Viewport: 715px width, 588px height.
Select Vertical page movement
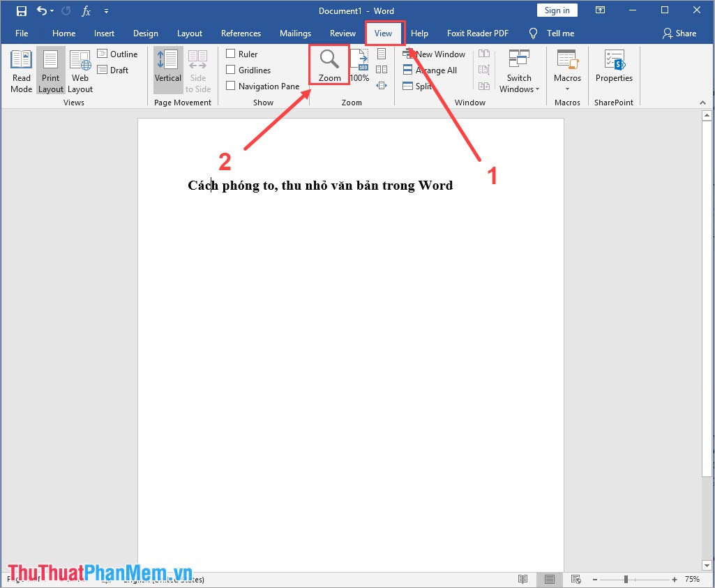click(x=168, y=70)
